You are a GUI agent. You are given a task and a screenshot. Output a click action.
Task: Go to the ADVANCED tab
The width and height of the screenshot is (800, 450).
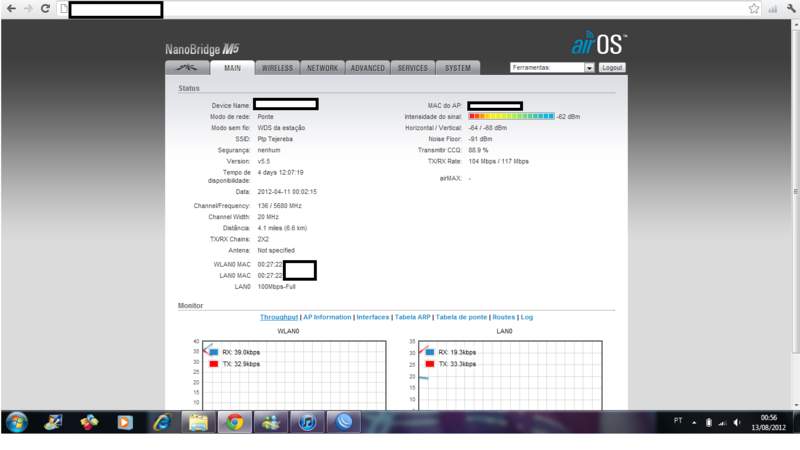(x=368, y=68)
